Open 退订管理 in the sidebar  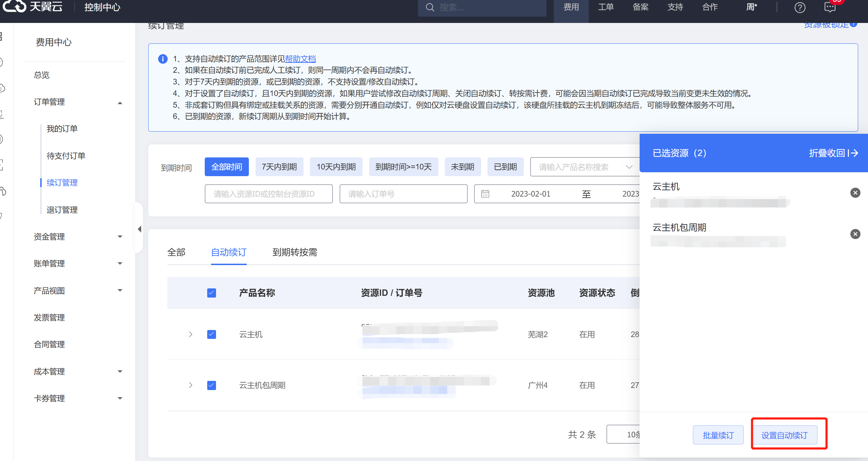(62, 210)
